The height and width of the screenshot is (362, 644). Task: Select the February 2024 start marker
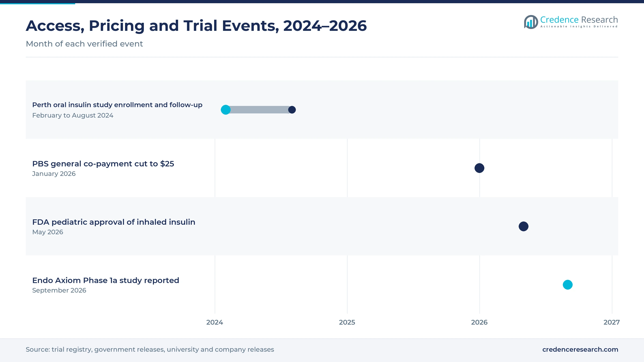226,110
